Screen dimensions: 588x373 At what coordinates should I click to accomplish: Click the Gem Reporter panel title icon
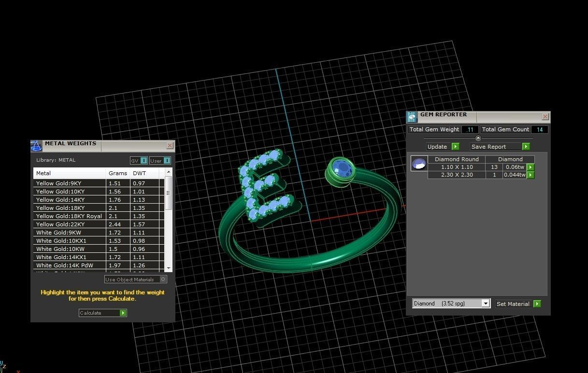click(x=412, y=117)
